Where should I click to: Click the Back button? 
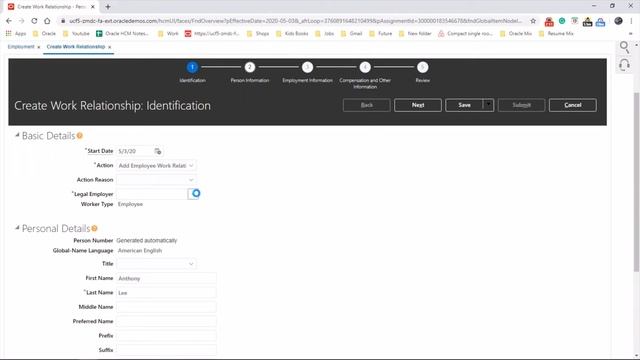pyautogui.click(x=367, y=105)
